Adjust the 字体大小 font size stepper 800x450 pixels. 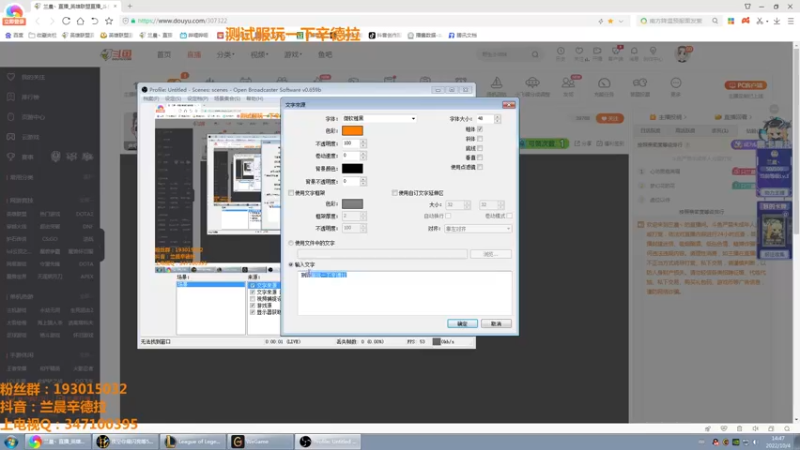point(497,118)
